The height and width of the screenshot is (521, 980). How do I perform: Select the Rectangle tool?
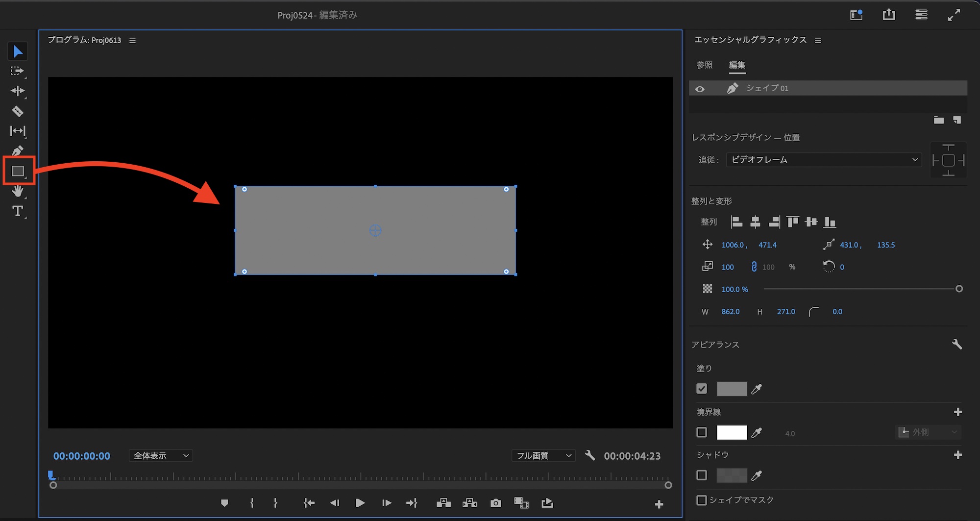point(18,171)
